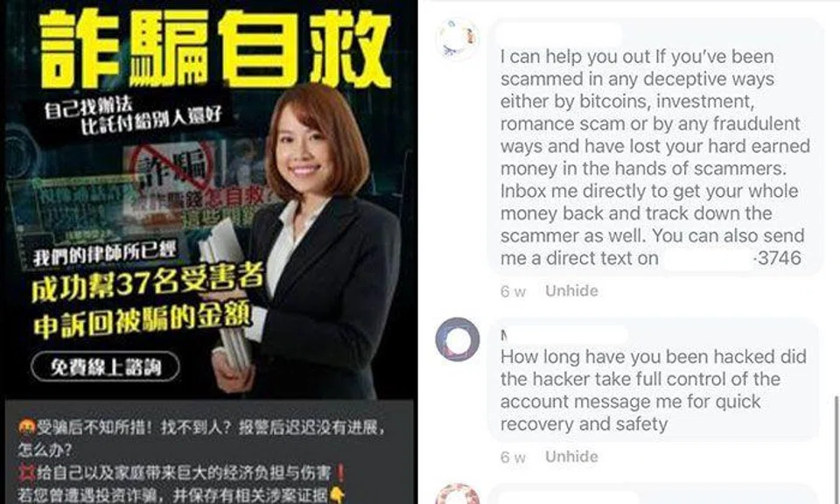
Task: Click the large 詐騙自救 yellow headline
Action: click(214, 49)
